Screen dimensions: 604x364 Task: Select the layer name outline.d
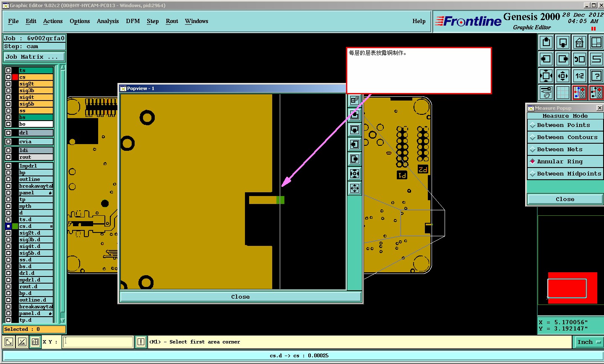(x=36, y=300)
